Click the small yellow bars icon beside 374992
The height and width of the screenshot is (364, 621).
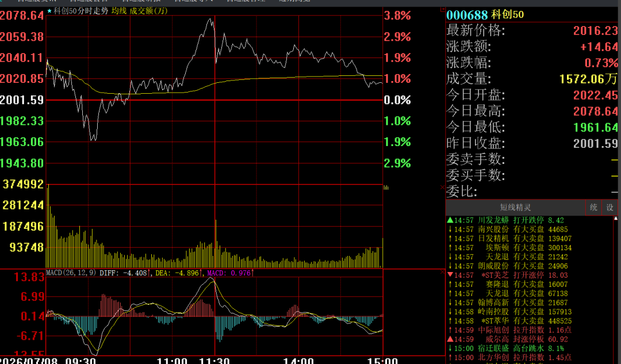386,187
